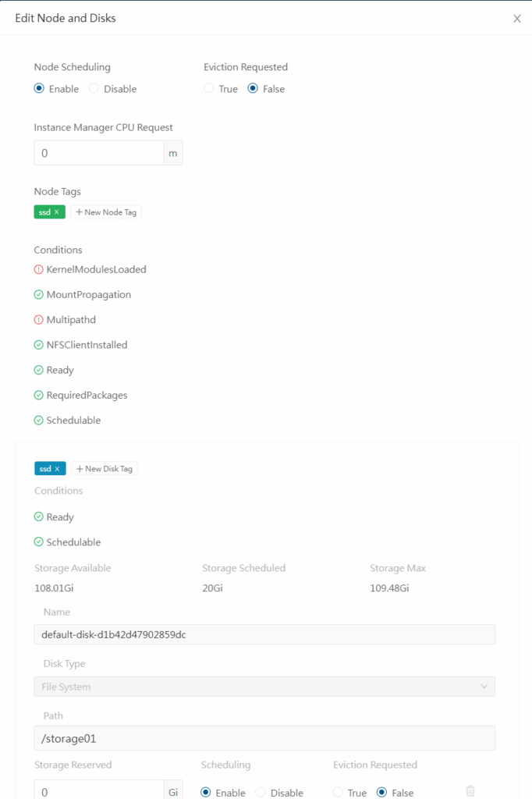Click the Storage Reserved input field
Viewport: 532px width, 799px height.
click(x=98, y=791)
